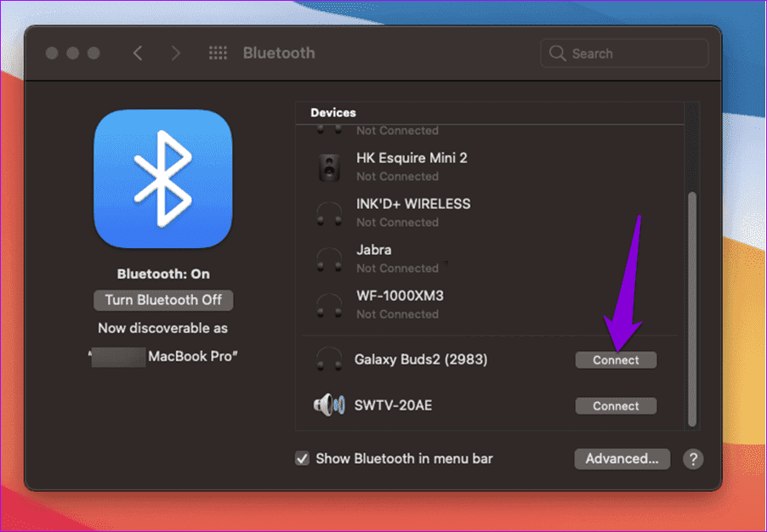The height and width of the screenshot is (532, 767).
Task: Open the help question mark
Action: tap(693, 459)
